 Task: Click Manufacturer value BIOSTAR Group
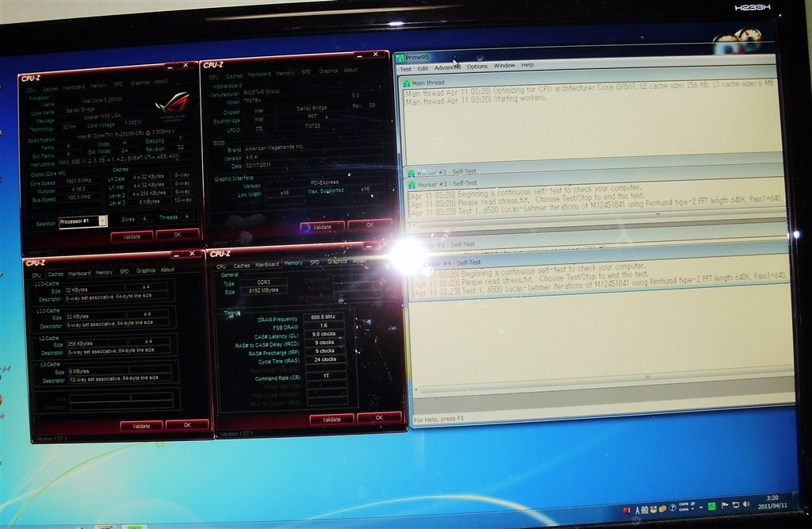tap(262, 92)
